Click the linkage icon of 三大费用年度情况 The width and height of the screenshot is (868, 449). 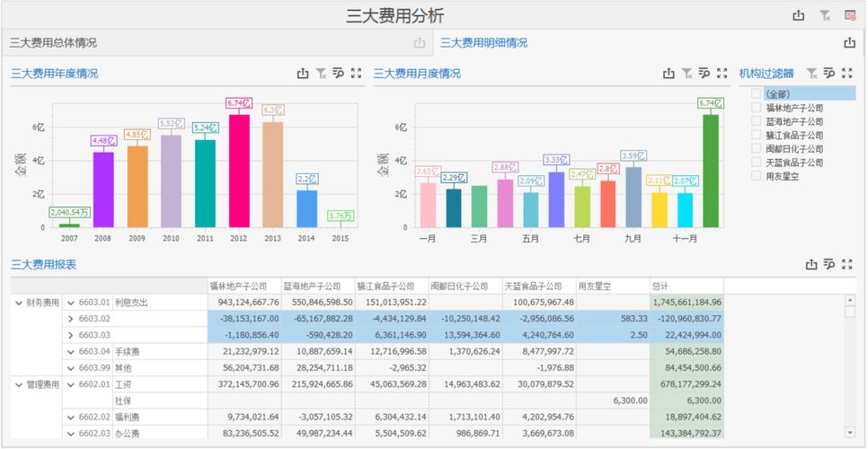338,73
